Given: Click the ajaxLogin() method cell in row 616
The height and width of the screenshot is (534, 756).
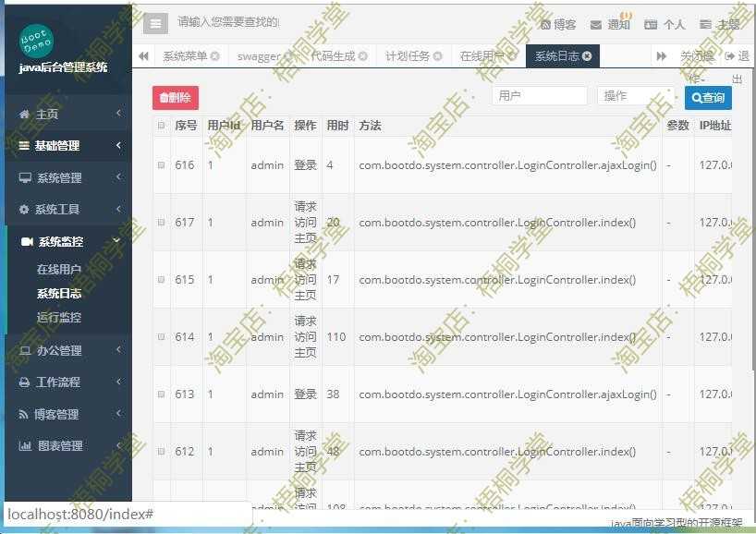Looking at the screenshot, I should [x=507, y=164].
